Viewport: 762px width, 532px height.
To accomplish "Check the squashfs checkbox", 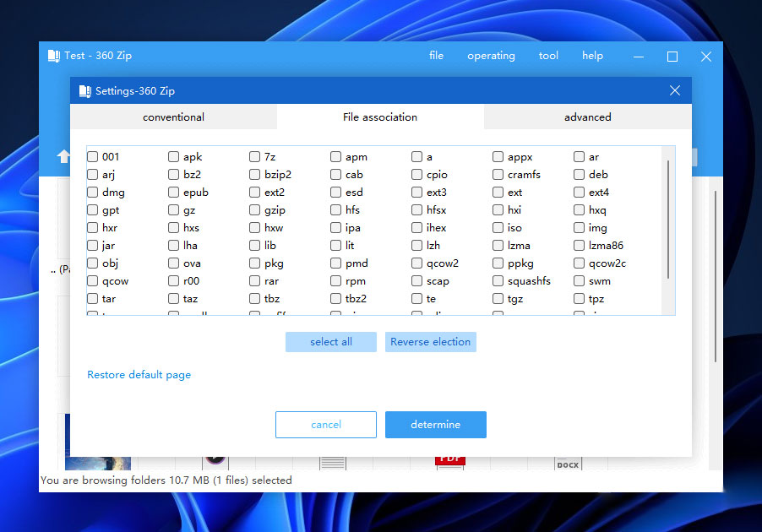I will [498, 281].
